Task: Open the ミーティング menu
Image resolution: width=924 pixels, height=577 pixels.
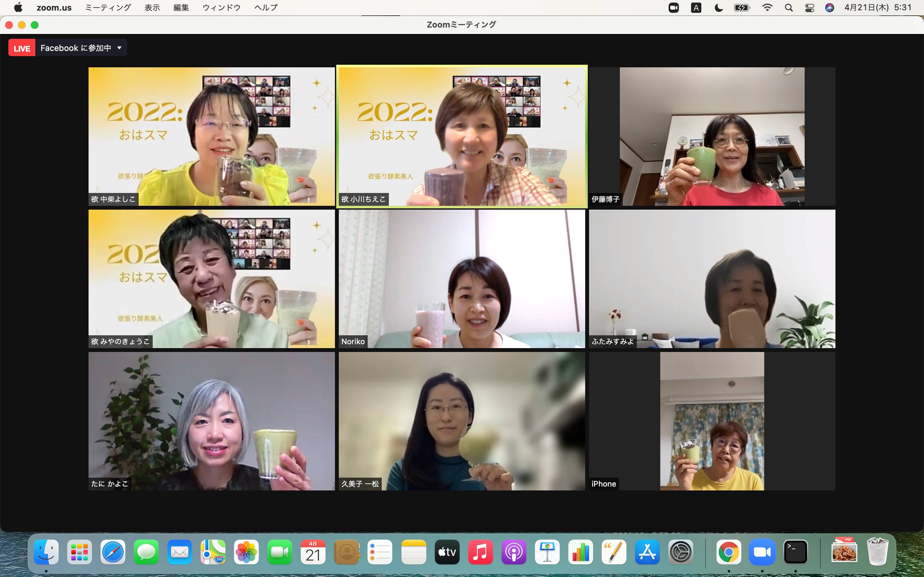Action: [x=108, y=8]
